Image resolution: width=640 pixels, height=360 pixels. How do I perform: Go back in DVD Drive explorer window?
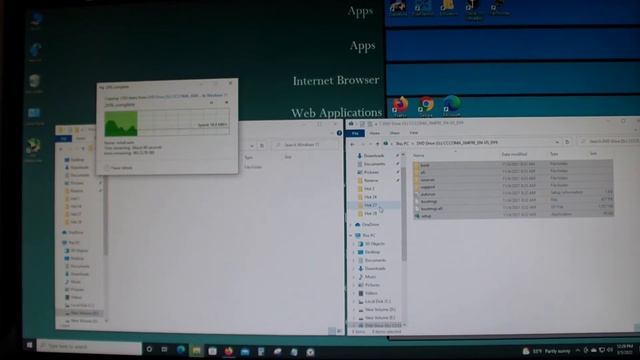click(x=352, y=144)
